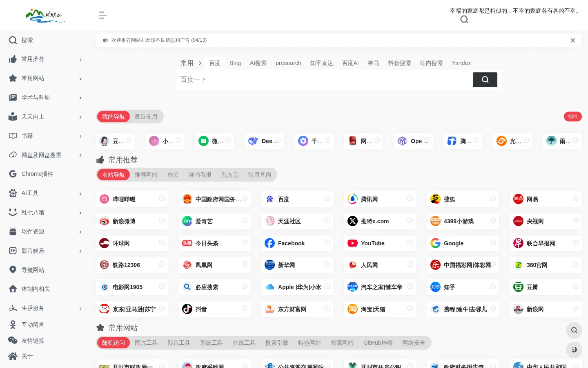The width and height of the screenshot is (588, 368).
Task: Switch to 推荐网站 tab
Action: [x=146, y=175]
